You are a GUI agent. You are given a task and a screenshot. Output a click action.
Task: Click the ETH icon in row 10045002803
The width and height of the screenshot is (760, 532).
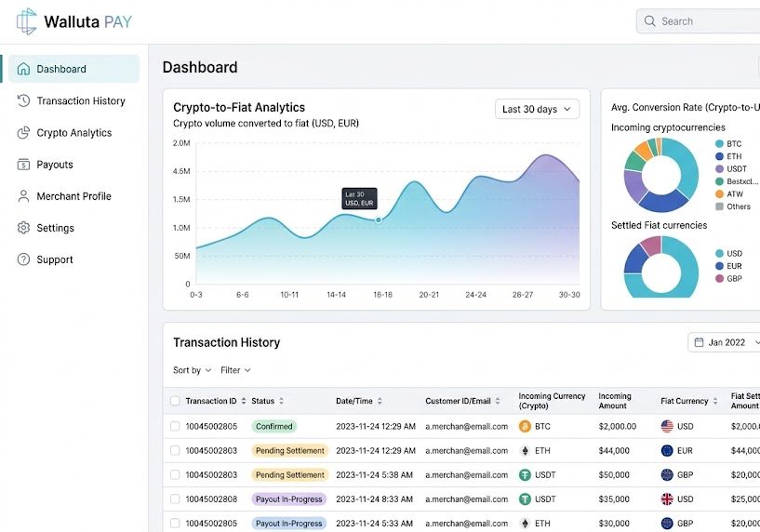[525, 450]
